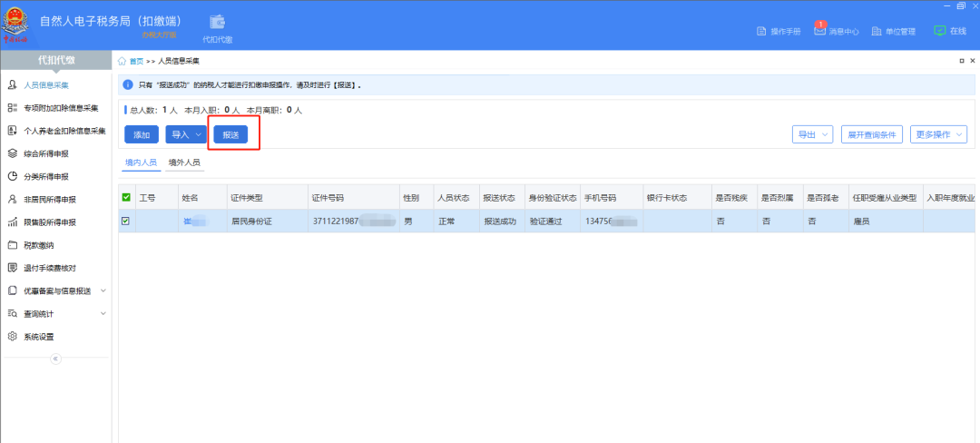Click the 综合所得申报 layers icon
The image size is (980, 443).
pyautogui.click(x=12, y=153)
